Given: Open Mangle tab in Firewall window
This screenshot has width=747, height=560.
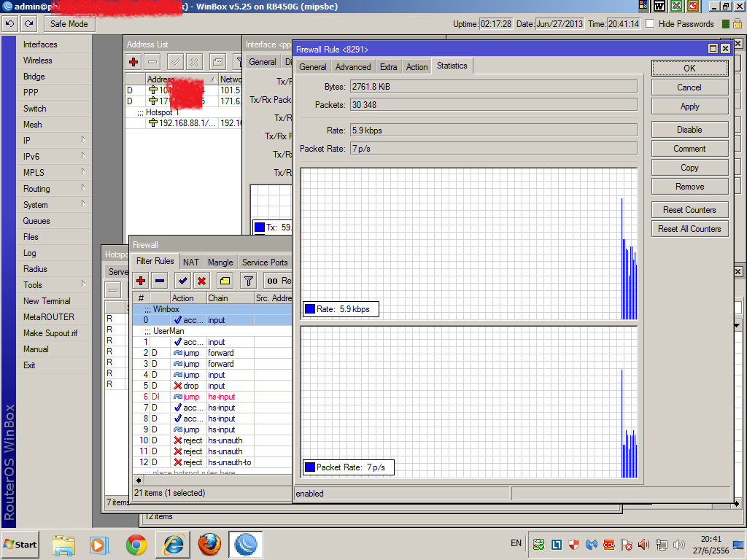Looking at the screenshot, I should tap(220, 262).
